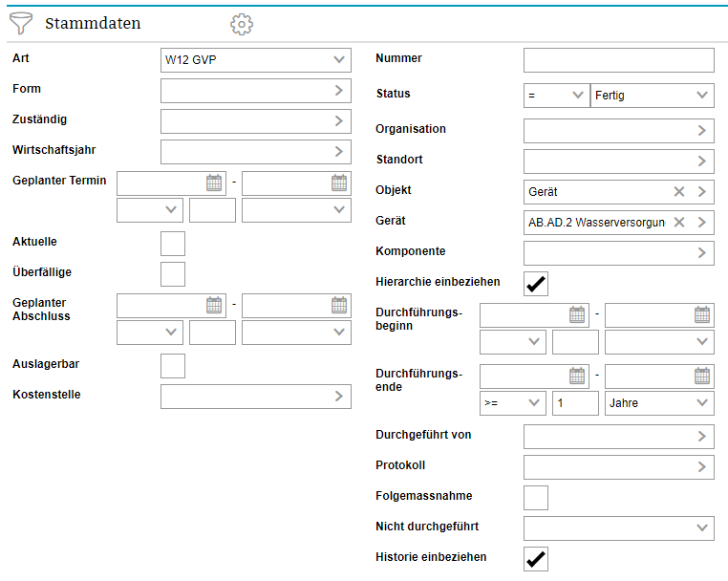The image size is (728, 581).
Task: Open Protokoll selection arrow
Action: 702,466
